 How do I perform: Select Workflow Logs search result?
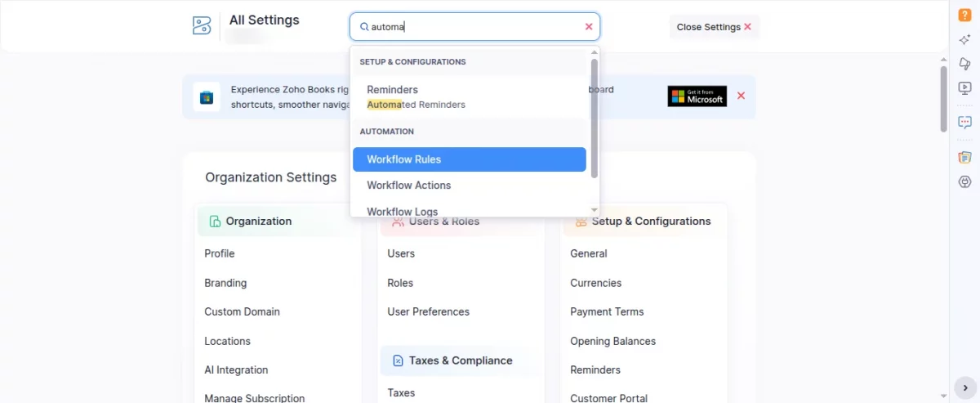tap(470, 210)
